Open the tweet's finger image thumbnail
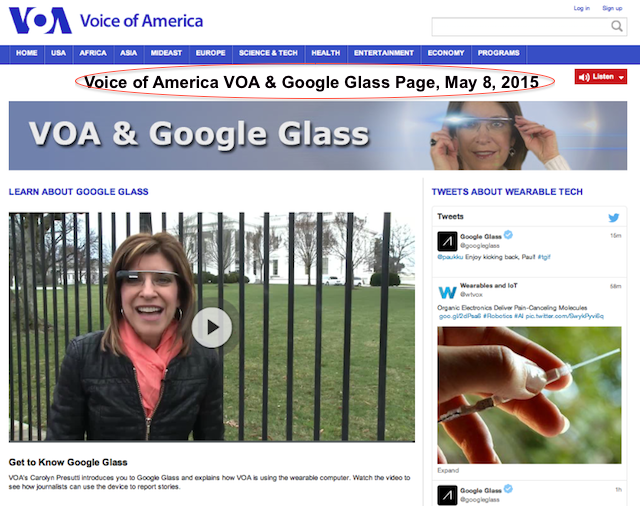640x506 pixels. [529, 395]
